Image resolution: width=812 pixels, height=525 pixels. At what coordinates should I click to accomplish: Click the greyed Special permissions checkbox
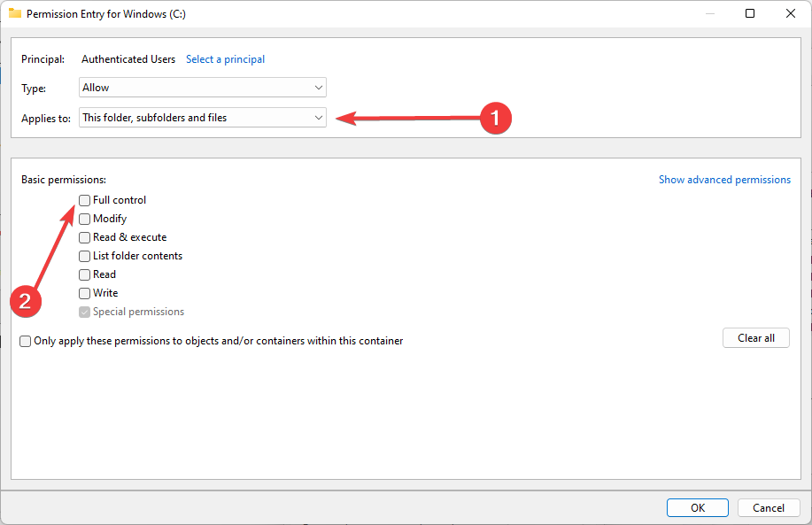click(x=84, y=313)
